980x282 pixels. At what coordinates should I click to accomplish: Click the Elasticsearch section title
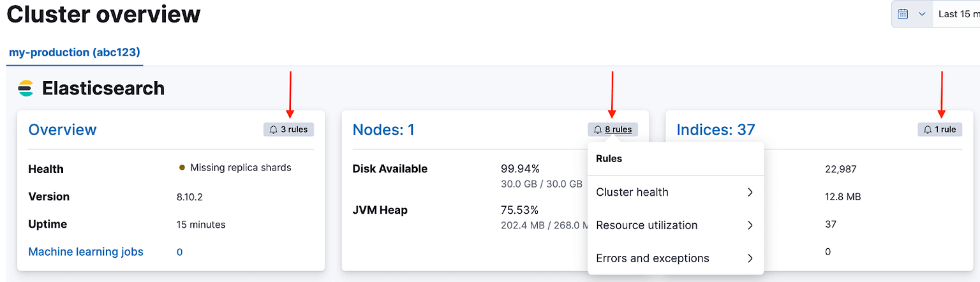103,89
